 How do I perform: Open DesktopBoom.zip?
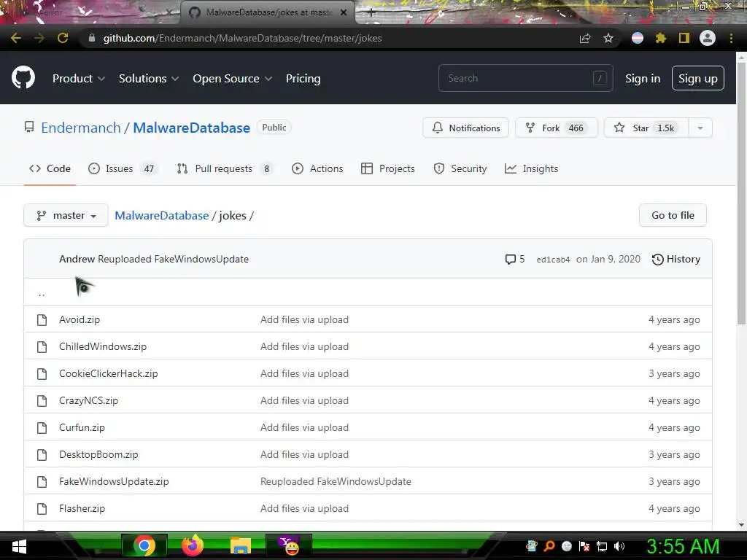(x=98, y=455)
